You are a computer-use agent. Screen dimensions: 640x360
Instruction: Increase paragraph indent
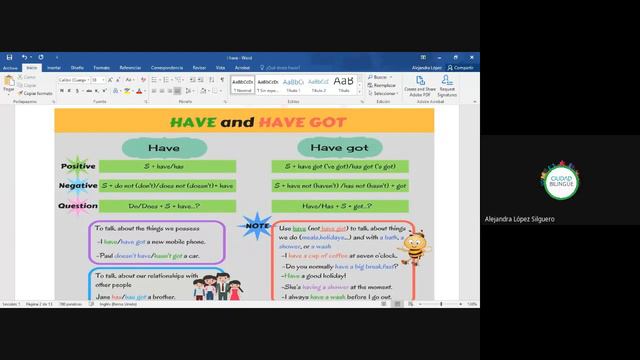click(x=200, y=80)
